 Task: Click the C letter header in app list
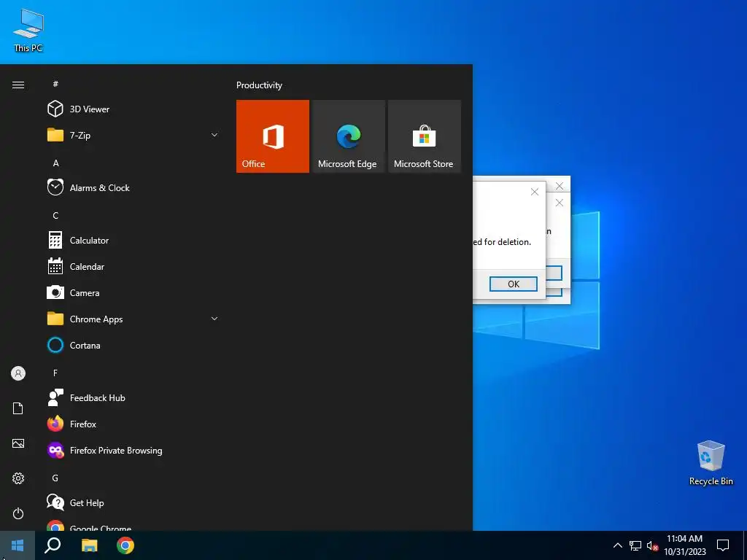click(55, 215)
